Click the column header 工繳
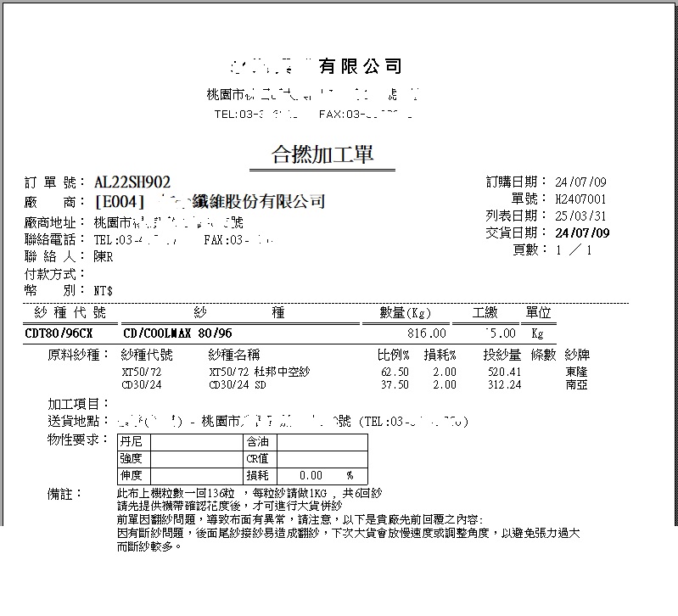The image size is (678, 616). (485, 312)
